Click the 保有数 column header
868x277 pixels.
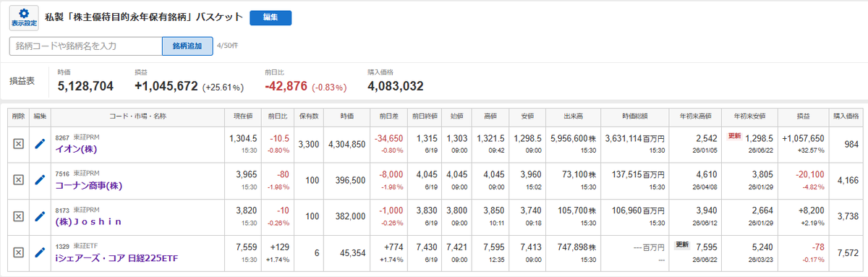309,116
